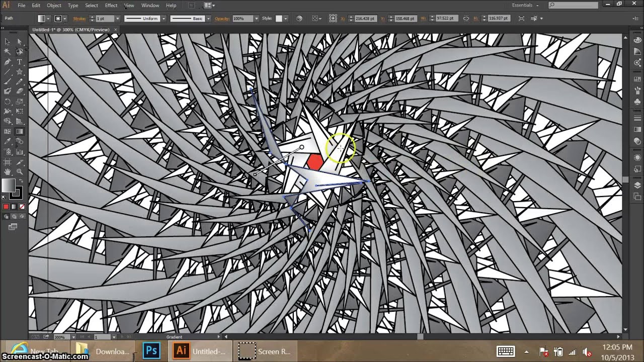Screen dimensions: 644x362
Task: Click the Recolor Artwork icon
Action: click(299, 18)
